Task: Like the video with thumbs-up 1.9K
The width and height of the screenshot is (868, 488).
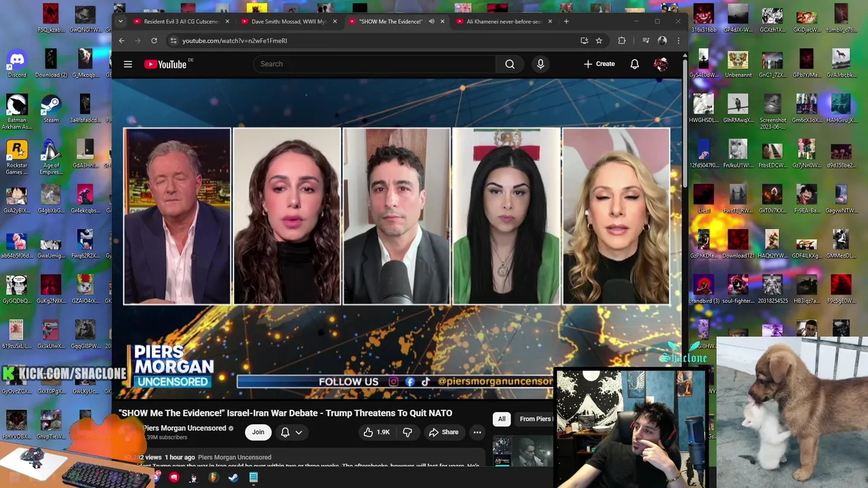Action: pos(376,432)
